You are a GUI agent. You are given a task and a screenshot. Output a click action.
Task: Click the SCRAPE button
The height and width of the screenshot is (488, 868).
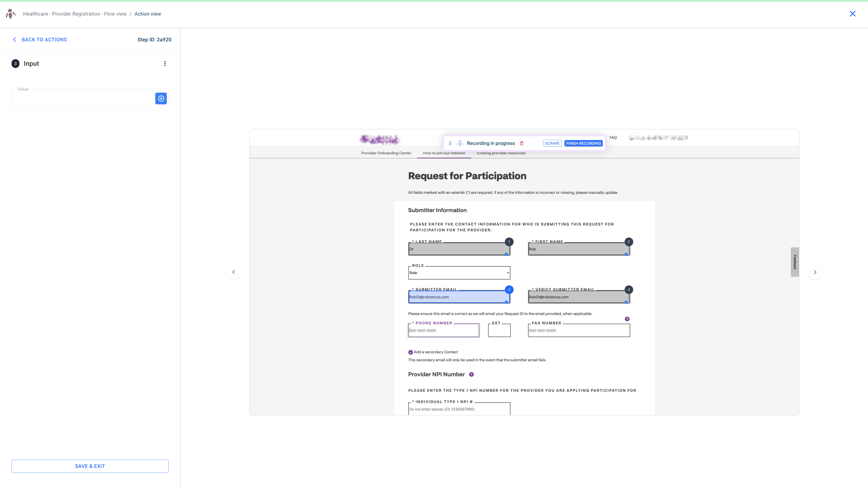tap(552, 143)
